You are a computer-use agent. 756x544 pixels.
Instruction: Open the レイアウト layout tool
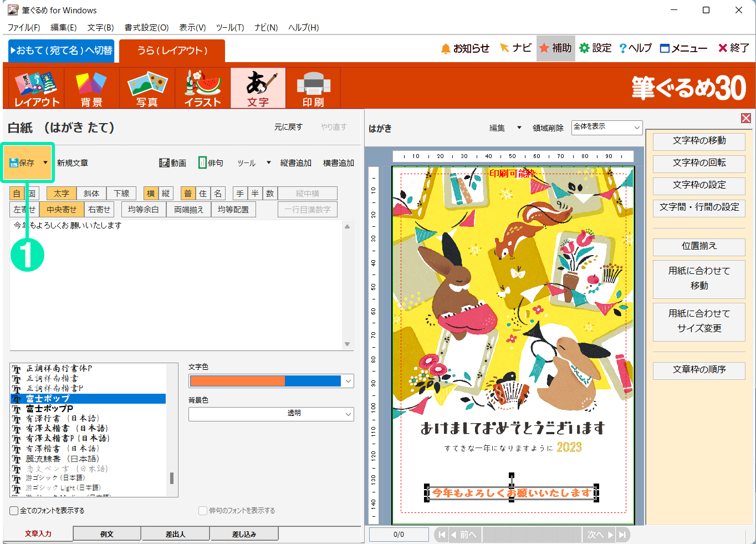coord(37,88)
